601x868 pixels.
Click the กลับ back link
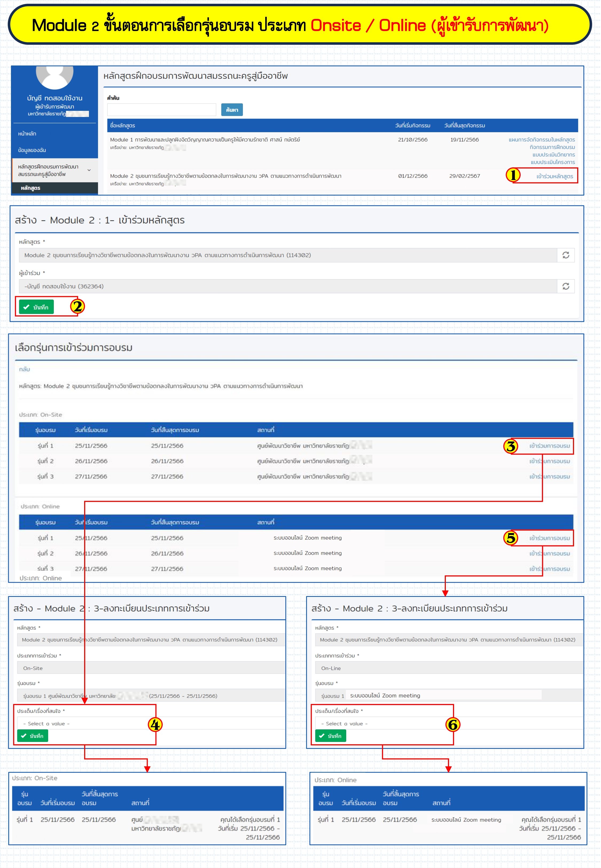tap(25, 369)
